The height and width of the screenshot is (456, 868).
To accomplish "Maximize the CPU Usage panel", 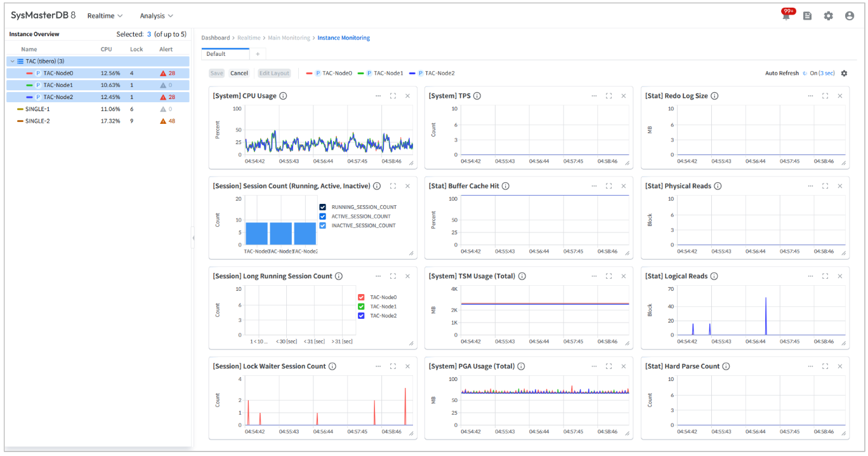I will point(393,96).
